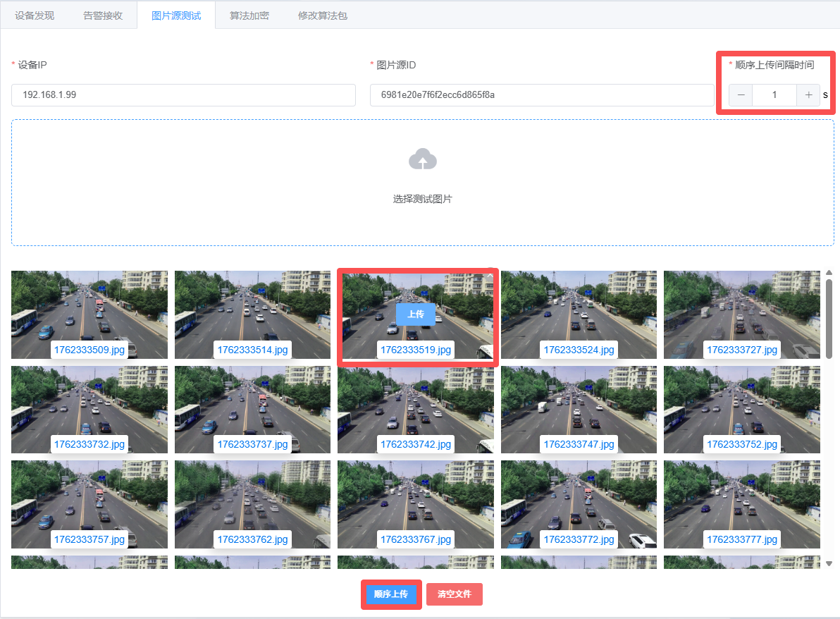
Task: Click the 1762333742.jpg image thumbnail
Action: pos(415,405)
